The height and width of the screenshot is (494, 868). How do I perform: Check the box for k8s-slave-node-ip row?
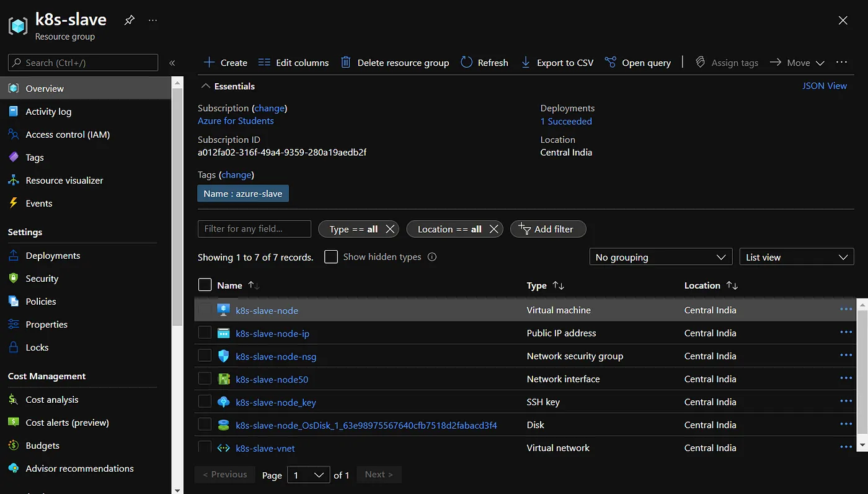click(205, 333)
